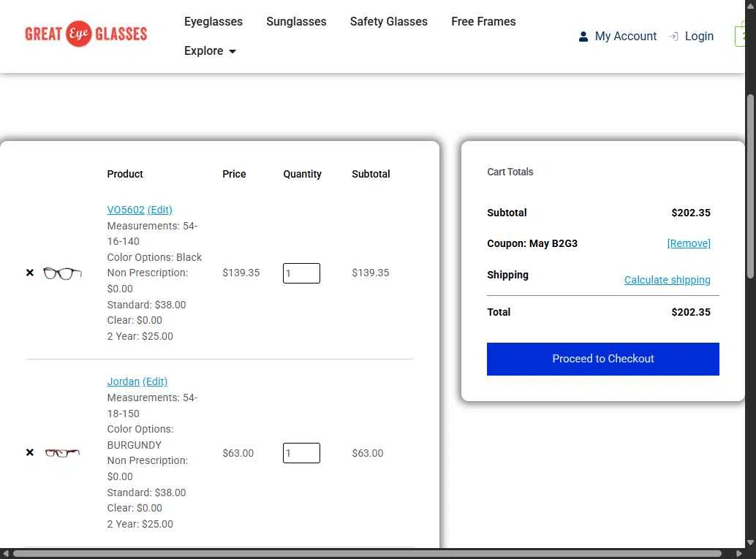Viewport: 756px width, 559px height.
Task: Click the Coupon: May B2G3 label
Action: 532,243
